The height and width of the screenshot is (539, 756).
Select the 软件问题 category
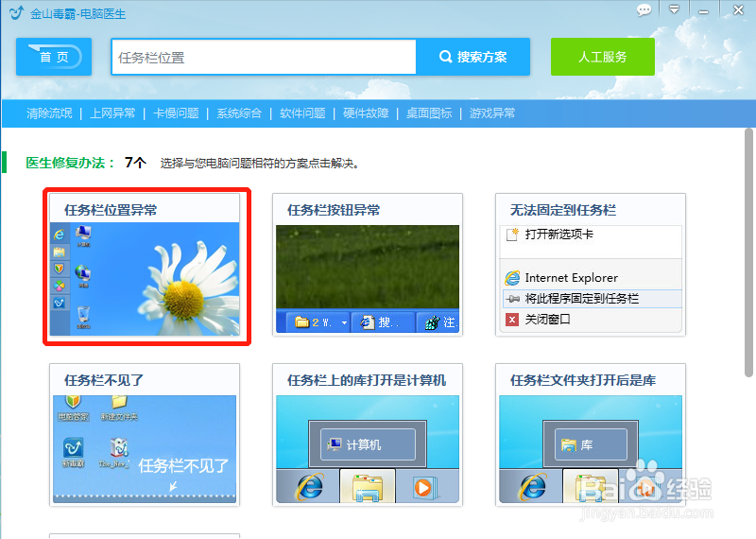tap(302, 113)
